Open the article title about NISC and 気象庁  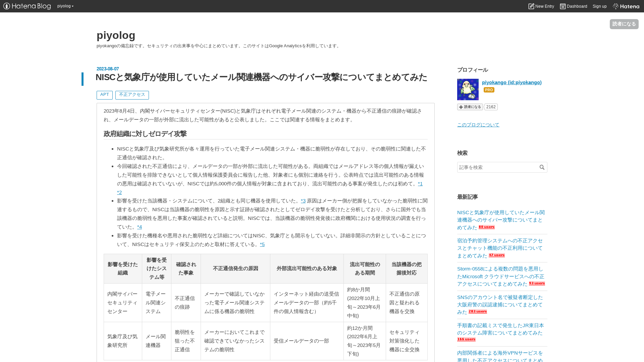pyautogui.click(x=261, y=77)
